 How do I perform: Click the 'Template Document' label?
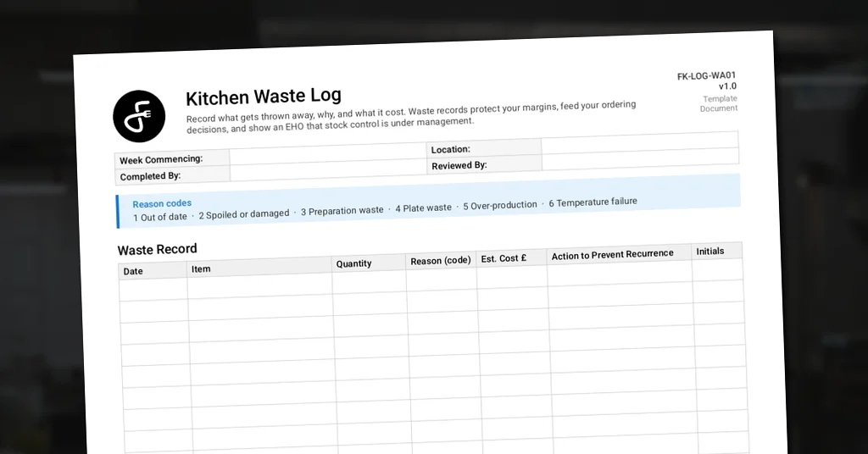click(x=719, y=103)
